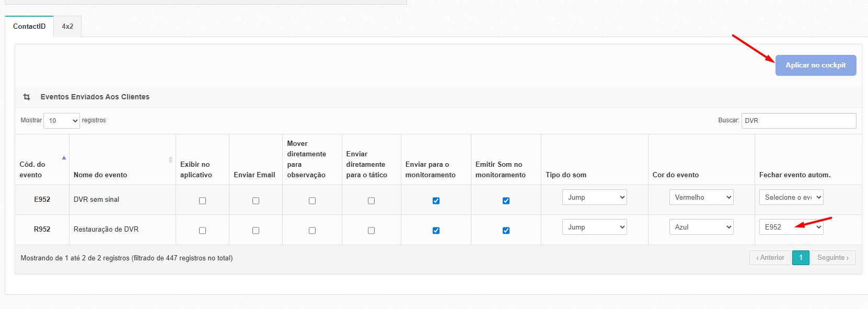Switch to the 4x2 tab
The width and height of the screenshot is (868, 309).
pyautogui.click(x=67, y=26)
